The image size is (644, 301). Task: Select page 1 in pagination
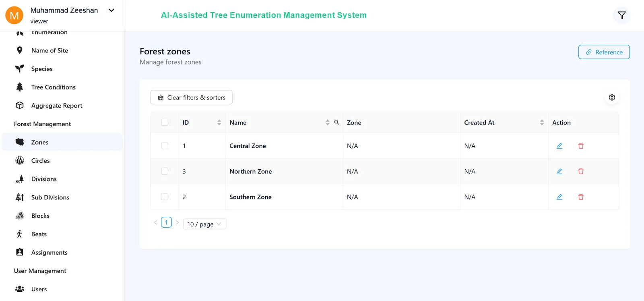pyautogui.click(x=166, y=222)
